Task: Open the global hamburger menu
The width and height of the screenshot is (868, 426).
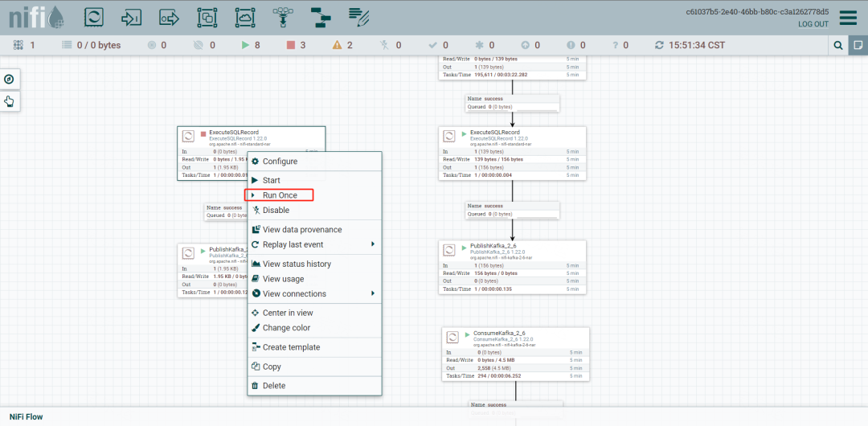Action: tap(848, 18)
